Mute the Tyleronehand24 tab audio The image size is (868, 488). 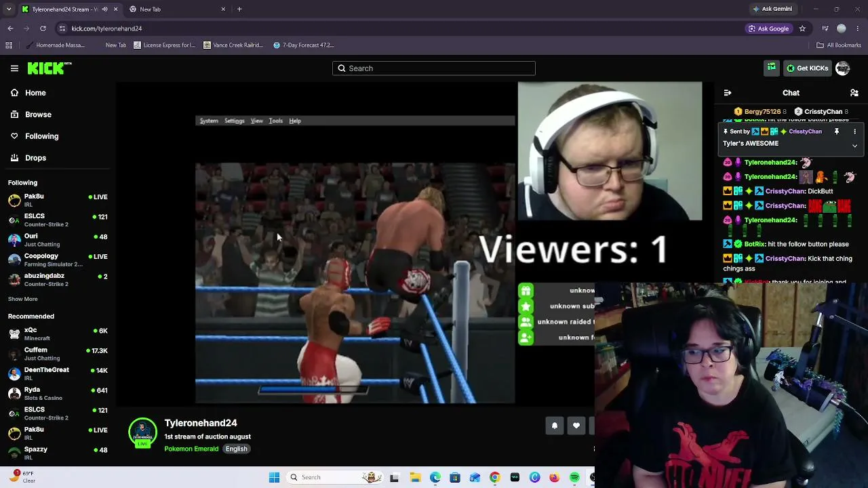point(104,9)
